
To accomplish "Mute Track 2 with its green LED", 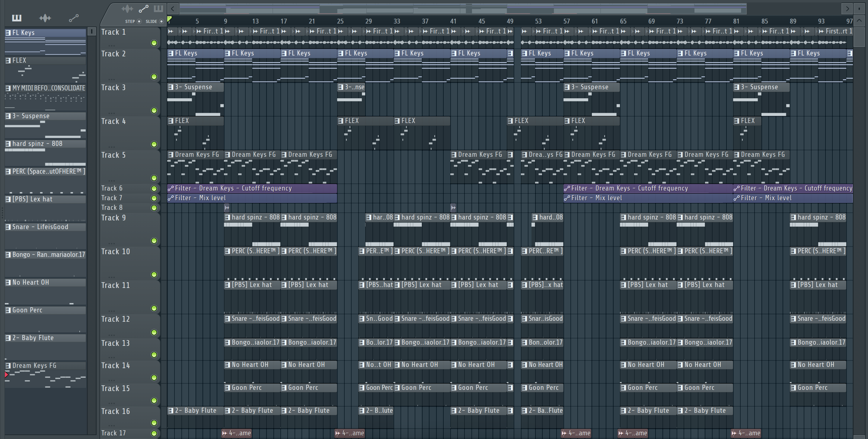I will 154,77.
